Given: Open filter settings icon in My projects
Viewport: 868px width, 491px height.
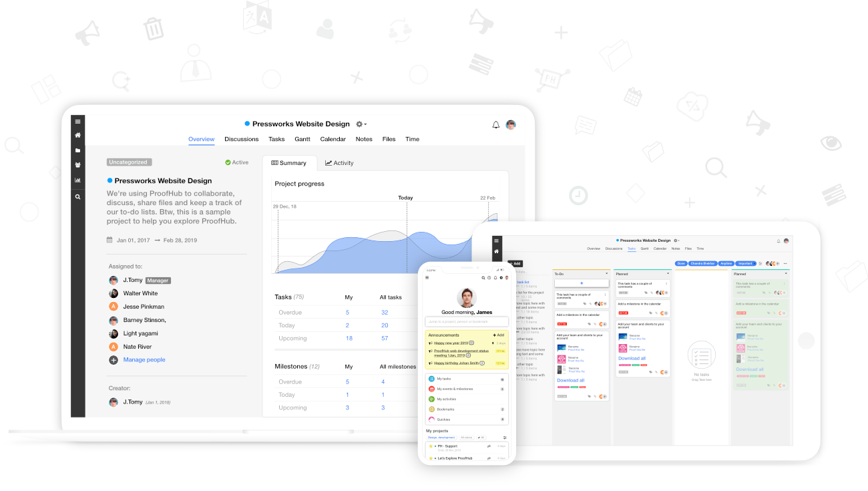Looking at the screenshot, I should (x=505, y=438).
